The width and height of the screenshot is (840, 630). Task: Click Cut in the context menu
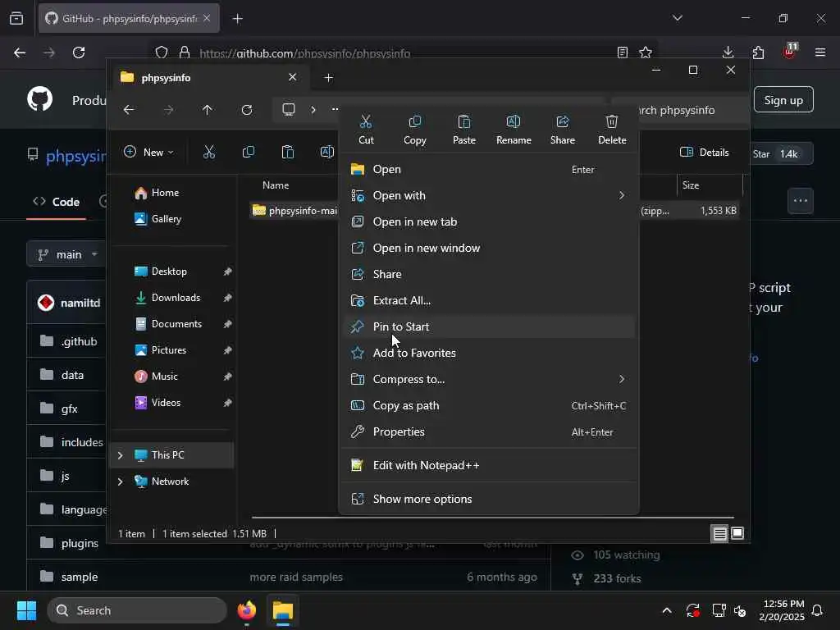(366, 129)
